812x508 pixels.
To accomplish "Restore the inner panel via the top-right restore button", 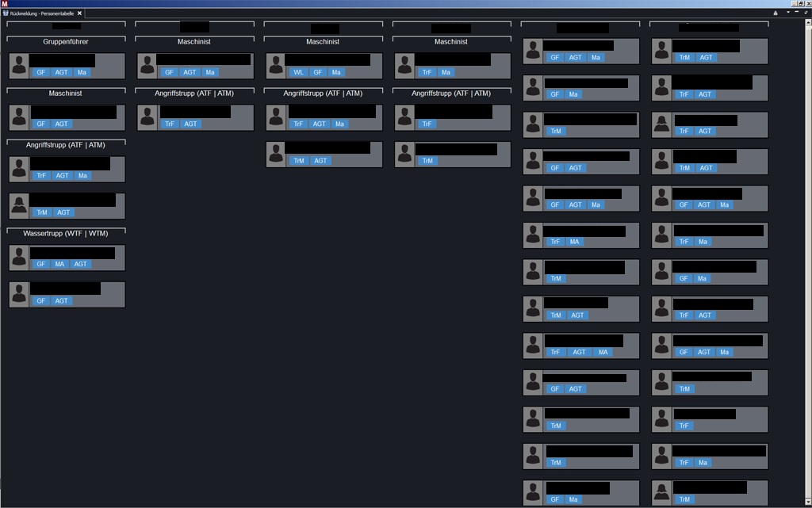I will click(806, 13).
